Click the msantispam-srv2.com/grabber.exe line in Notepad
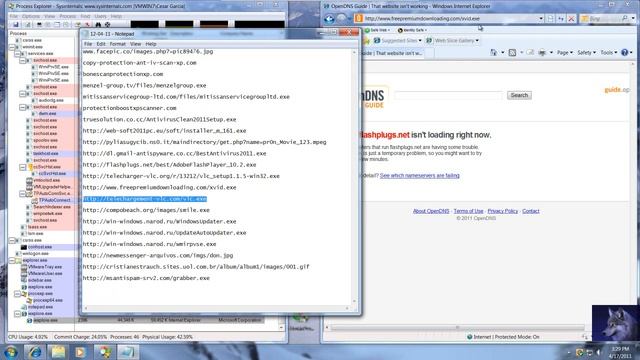Screen dimensions: 640x360 146,278
